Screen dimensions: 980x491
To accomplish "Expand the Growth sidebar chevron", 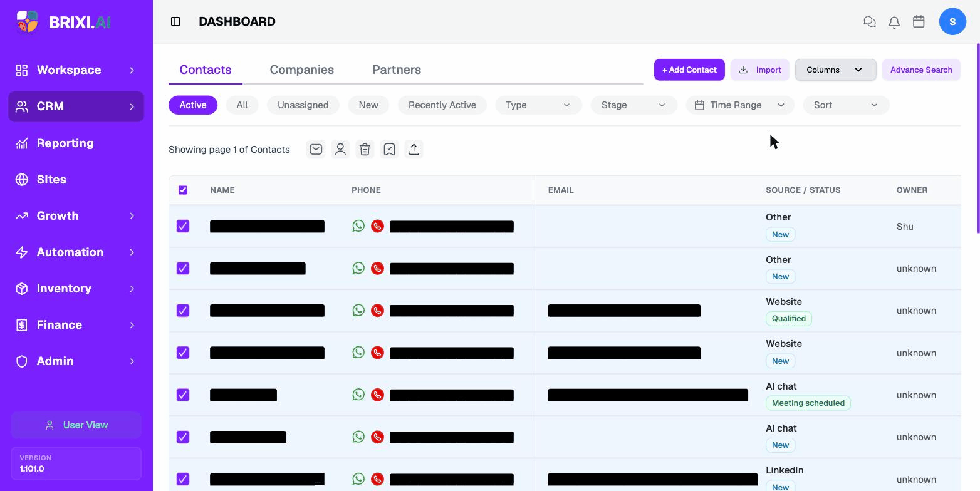I will click(132, 216).
